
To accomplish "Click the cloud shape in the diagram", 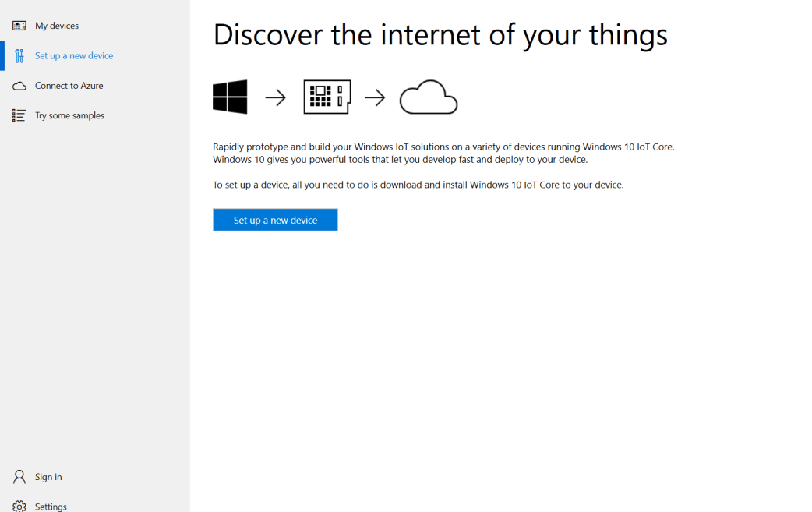I will click(429, 97).
